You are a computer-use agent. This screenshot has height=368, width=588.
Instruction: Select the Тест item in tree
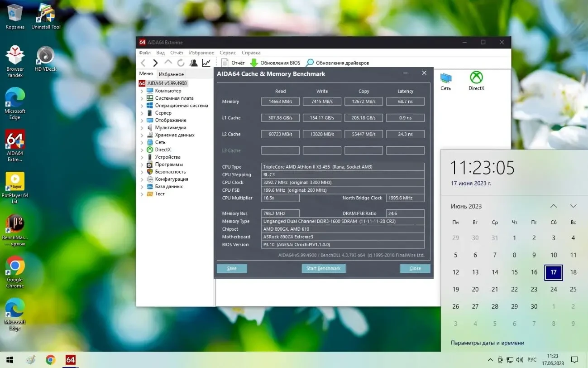coord(160,194)
